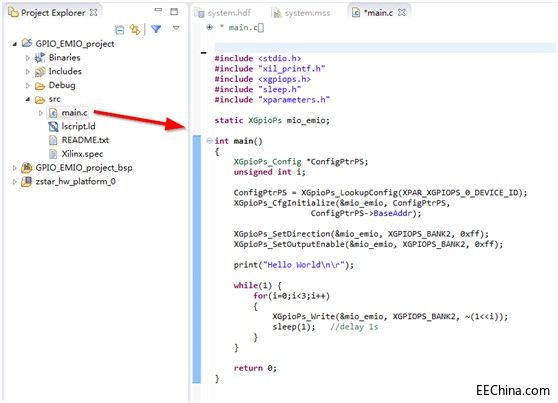Image resolution: width=558 pixels, height=403 pixels.
Task: Maximize the Project Explorer panel
Action: (x=174, y=12)
